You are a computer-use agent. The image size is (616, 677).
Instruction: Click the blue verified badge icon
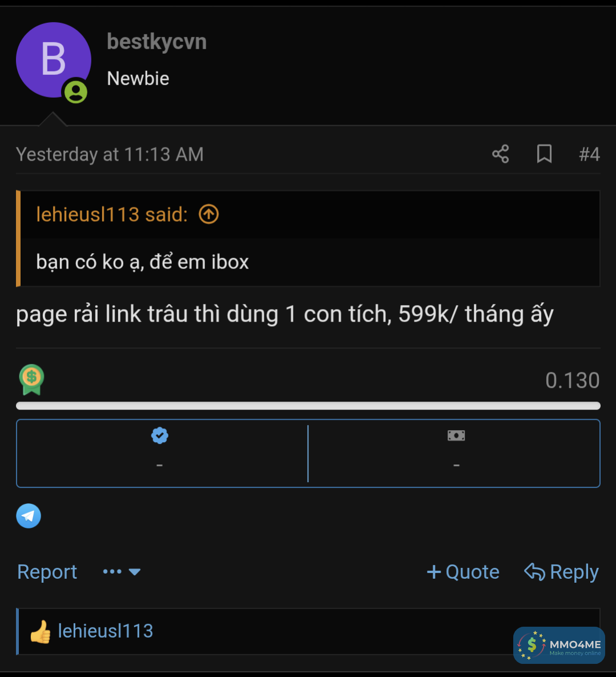tap(160, 435)
